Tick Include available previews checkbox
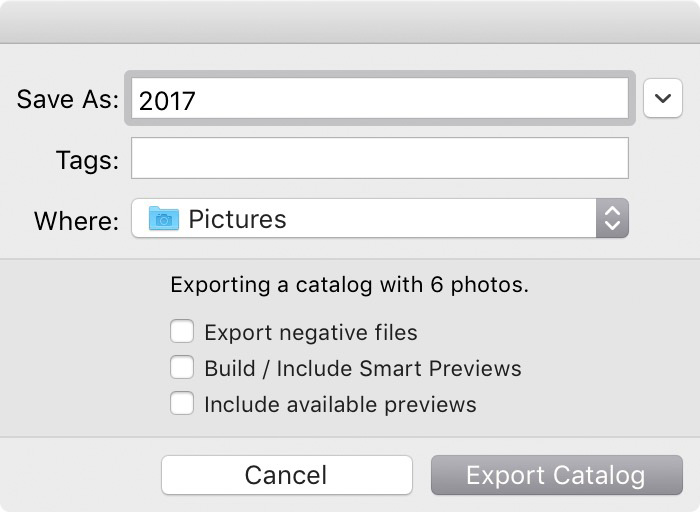 point(182,403)
